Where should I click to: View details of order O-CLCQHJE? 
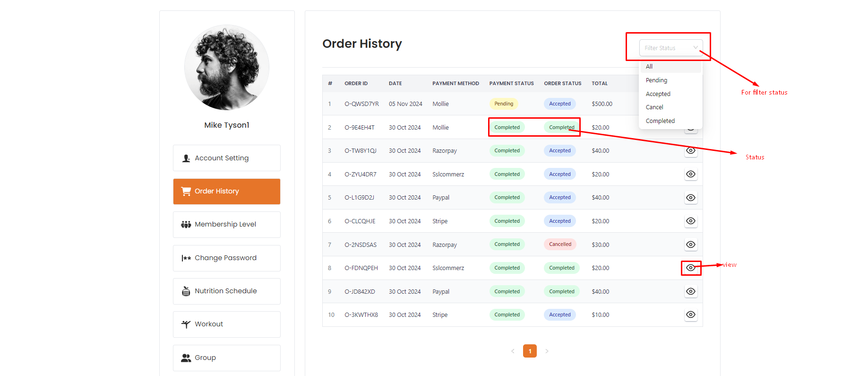(691, 221)
